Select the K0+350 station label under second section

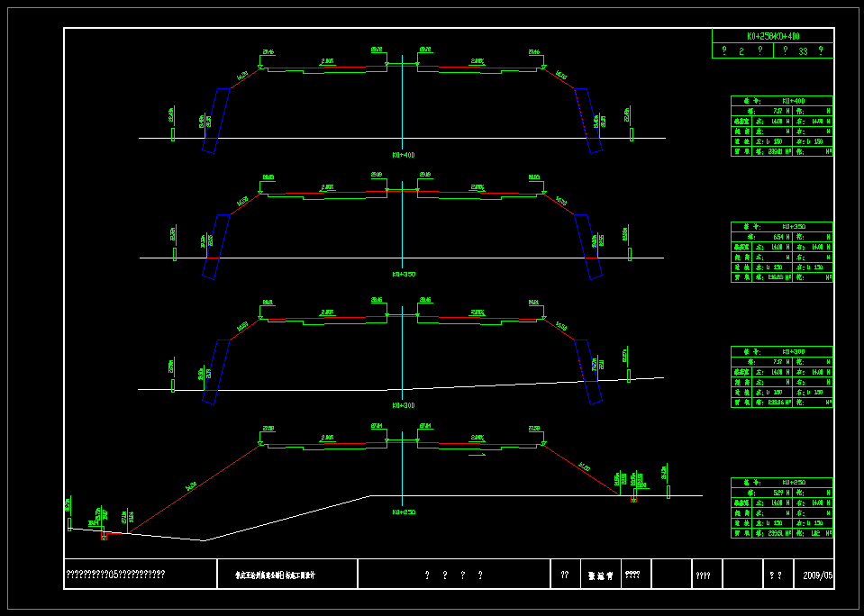[403, 273]
